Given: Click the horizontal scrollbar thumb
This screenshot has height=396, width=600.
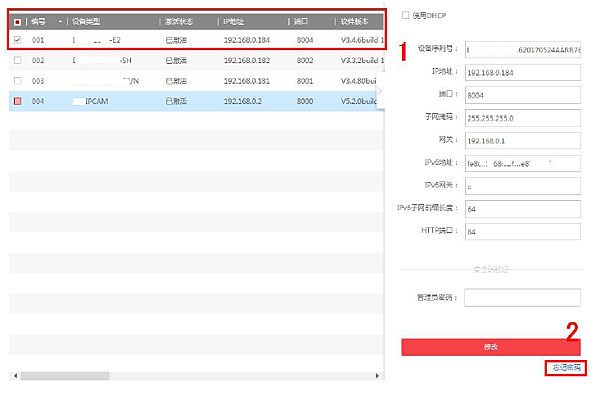Looking at the screenshot, I should coord(65,376).
